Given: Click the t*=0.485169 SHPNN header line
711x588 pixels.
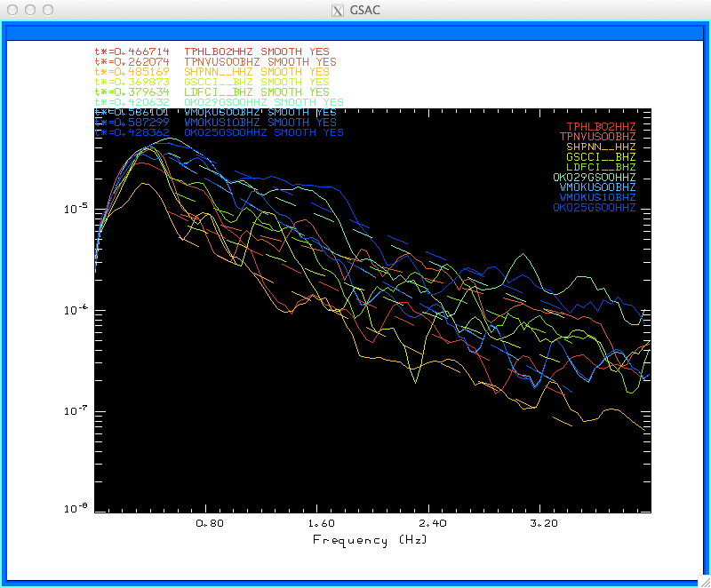Looking at the screenshot, I should 212,72.
